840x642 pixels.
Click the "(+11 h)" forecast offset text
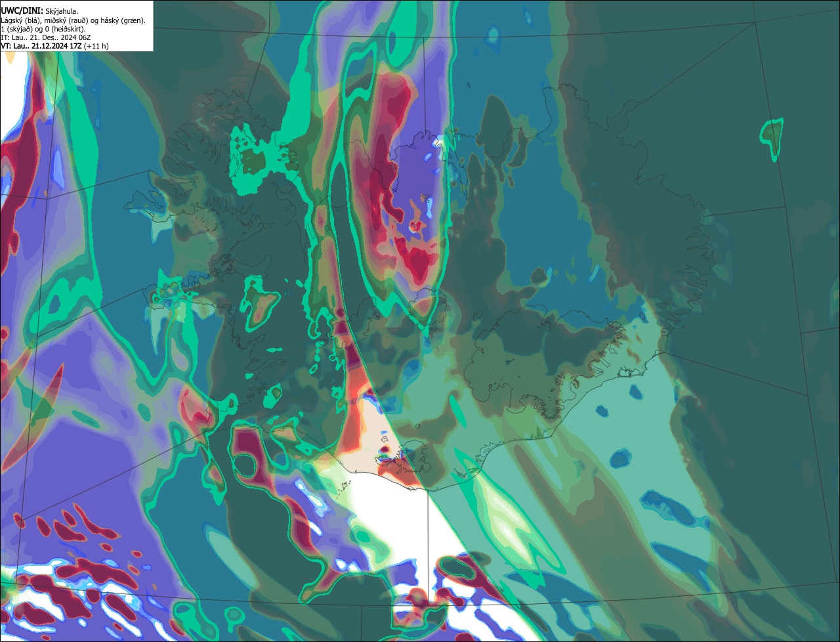pos(96,46)
